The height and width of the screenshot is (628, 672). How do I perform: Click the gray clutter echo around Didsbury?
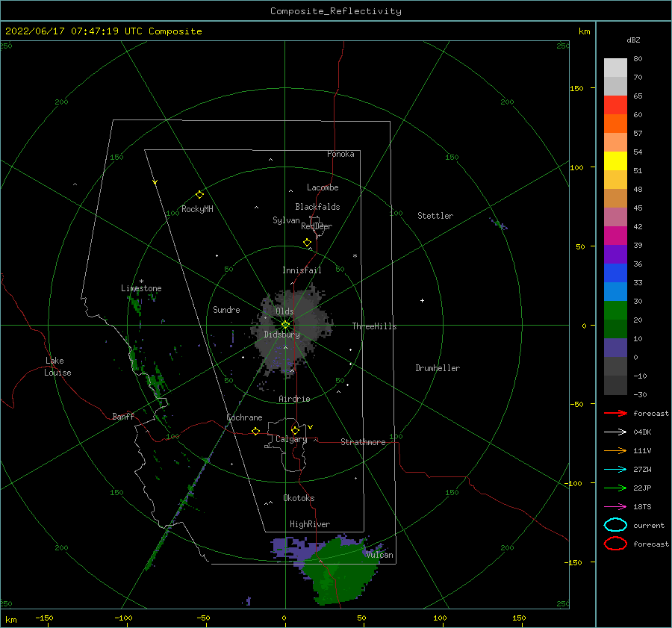click(x=291, y=330)
